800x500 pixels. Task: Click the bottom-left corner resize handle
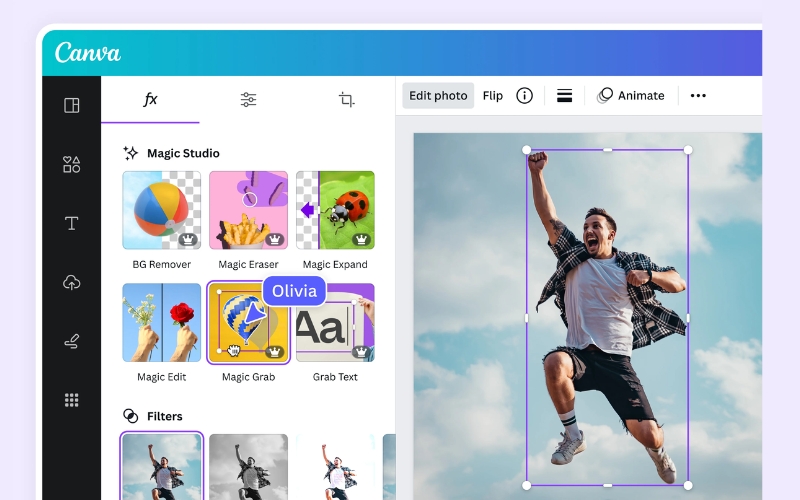527,485
